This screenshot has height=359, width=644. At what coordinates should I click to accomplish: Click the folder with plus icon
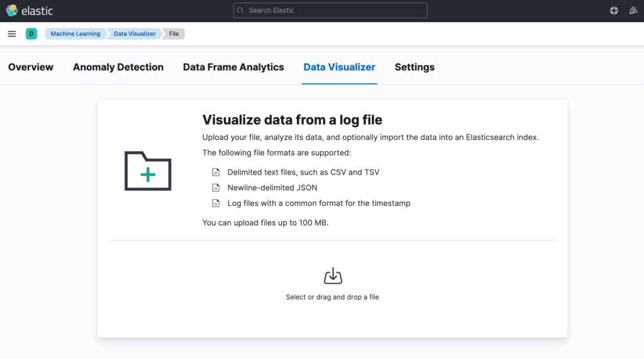pos(148,171)
